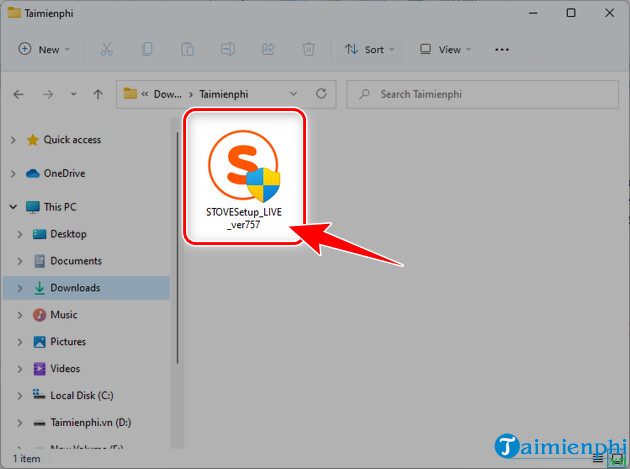This screenshot has height=469, width=630.
Task: Open recent locations chevron
Action: pyautogui.click(x=74, y=94)
